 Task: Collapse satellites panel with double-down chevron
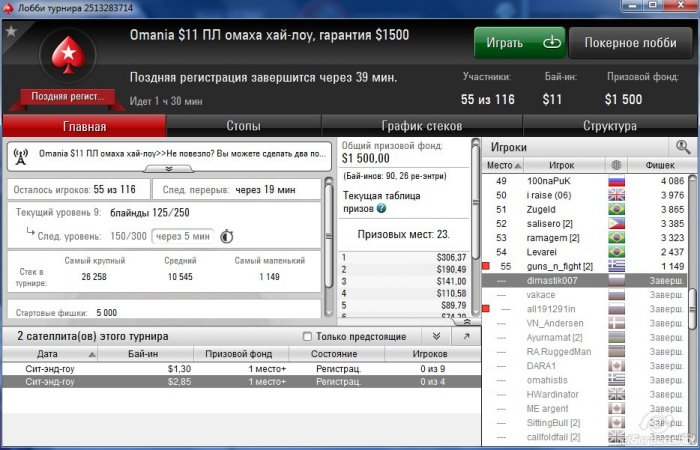[x=436, y=336]
